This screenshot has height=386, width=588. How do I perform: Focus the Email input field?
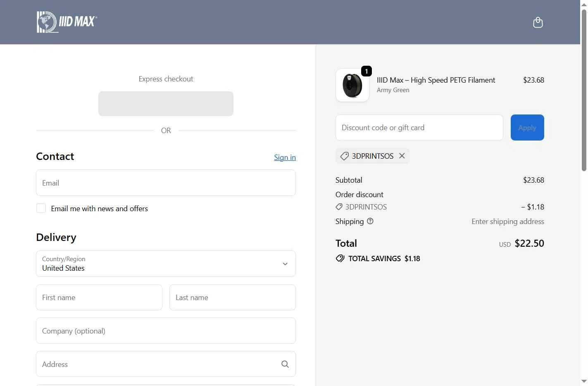pos(166,183)
